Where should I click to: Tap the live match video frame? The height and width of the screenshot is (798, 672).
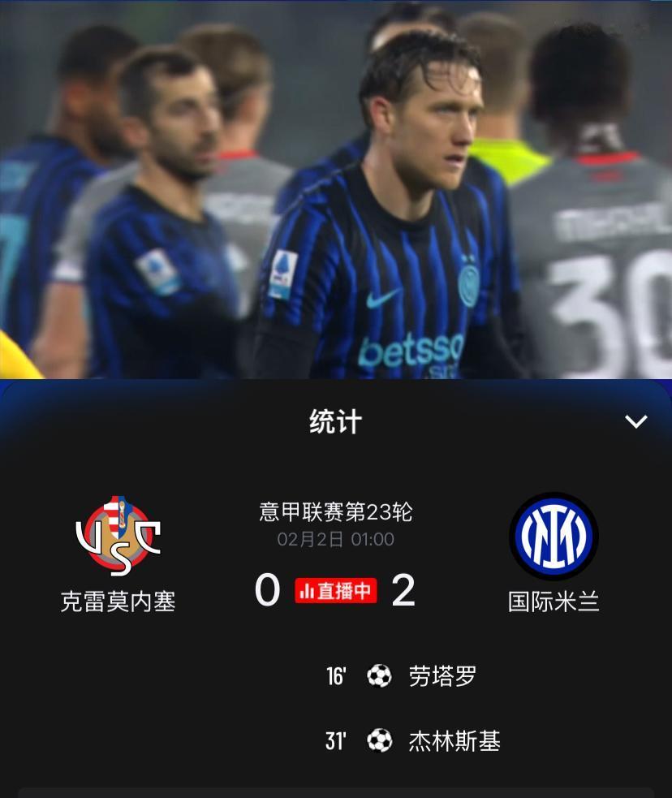click(x=336, y=189)
